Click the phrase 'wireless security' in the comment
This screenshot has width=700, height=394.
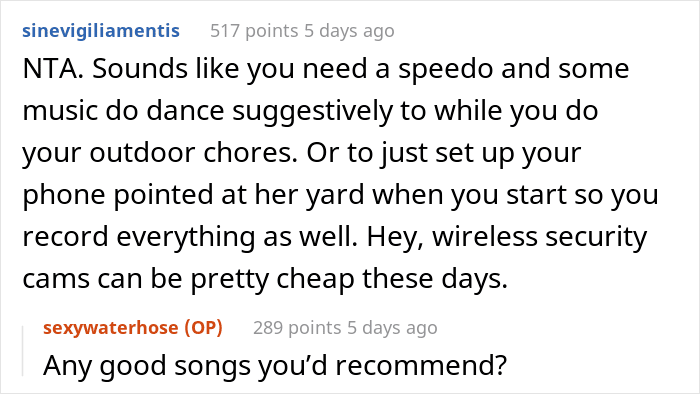tap(539, 237)
